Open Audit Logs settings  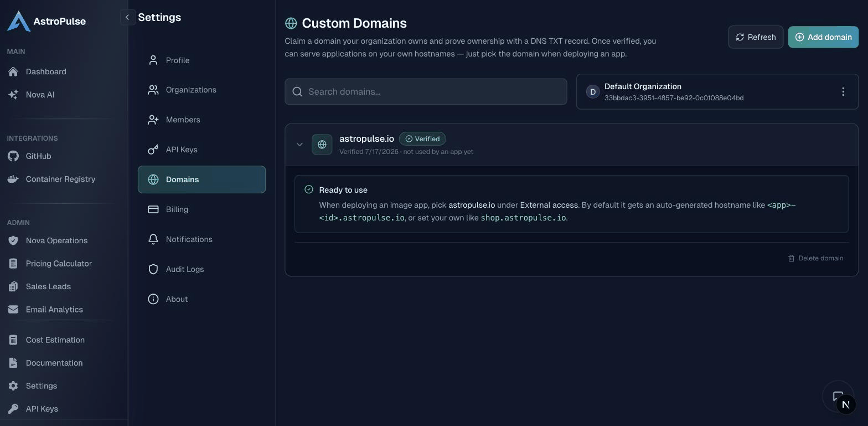201,269
